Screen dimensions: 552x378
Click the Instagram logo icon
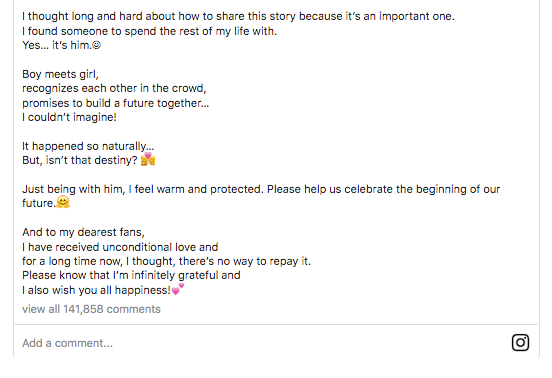[520, 342]
